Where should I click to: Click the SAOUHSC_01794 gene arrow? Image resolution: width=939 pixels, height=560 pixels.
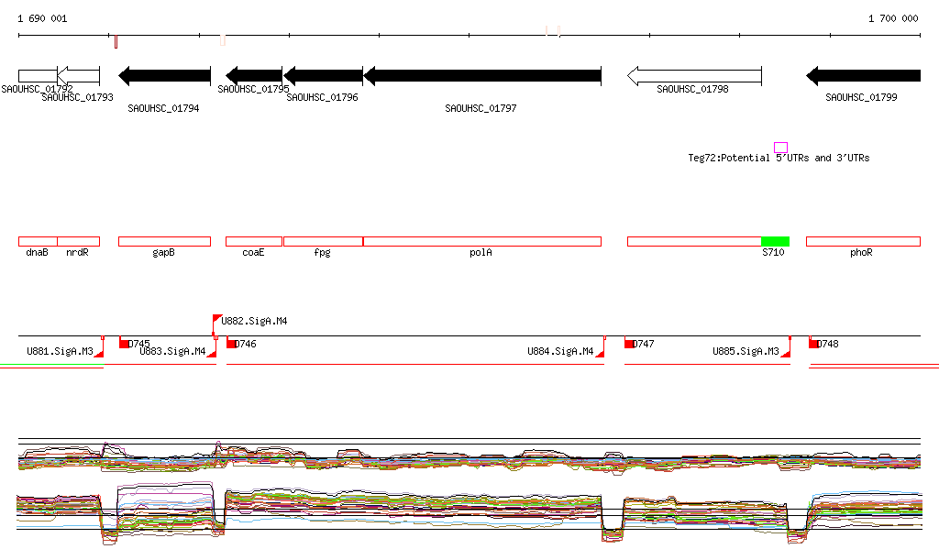point(165,76)
